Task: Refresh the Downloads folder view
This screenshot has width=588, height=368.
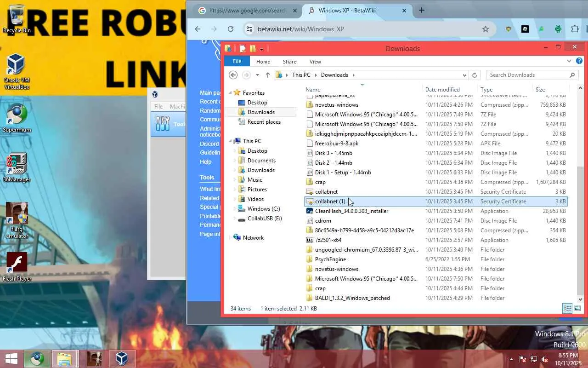Action: 475,75
